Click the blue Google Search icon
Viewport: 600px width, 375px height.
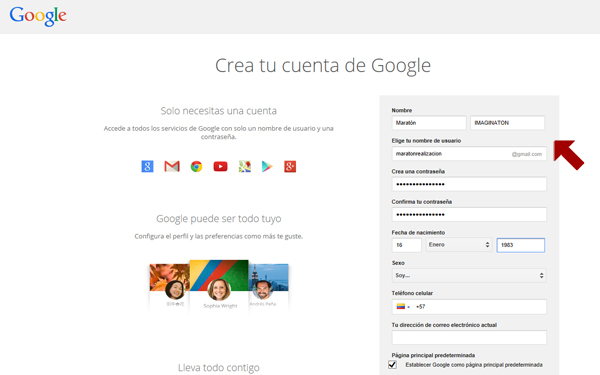click(147, 166)
